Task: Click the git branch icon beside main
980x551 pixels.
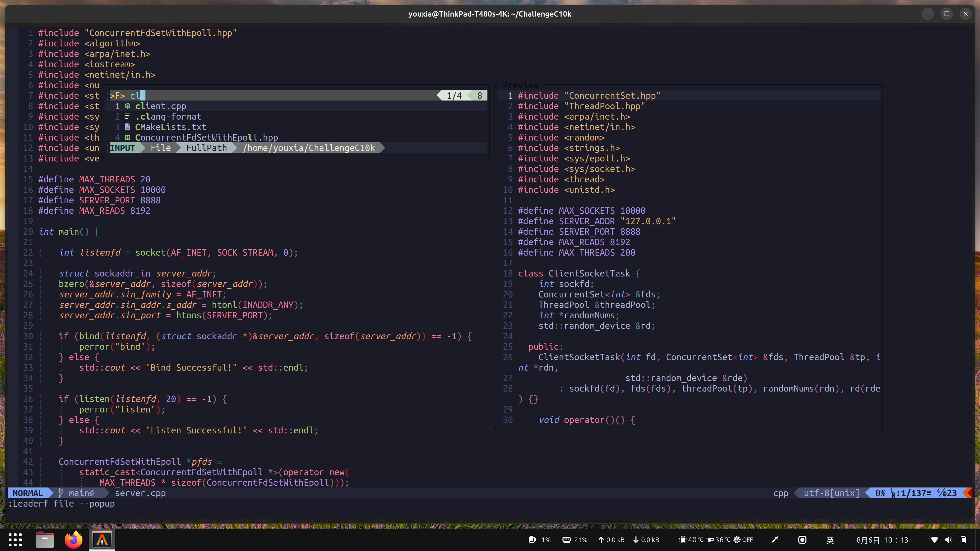Action: click(x=61, y=493)
